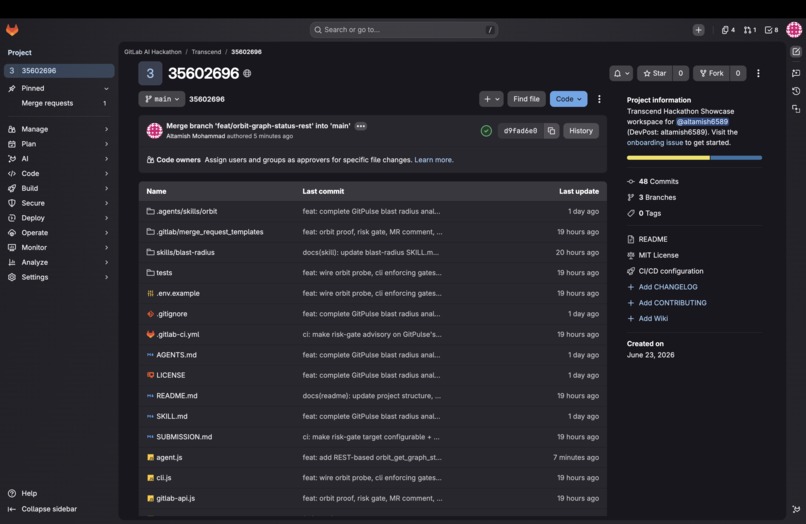Open the Settings sidebar menu
806x524 pixels.
pos(59,277)
